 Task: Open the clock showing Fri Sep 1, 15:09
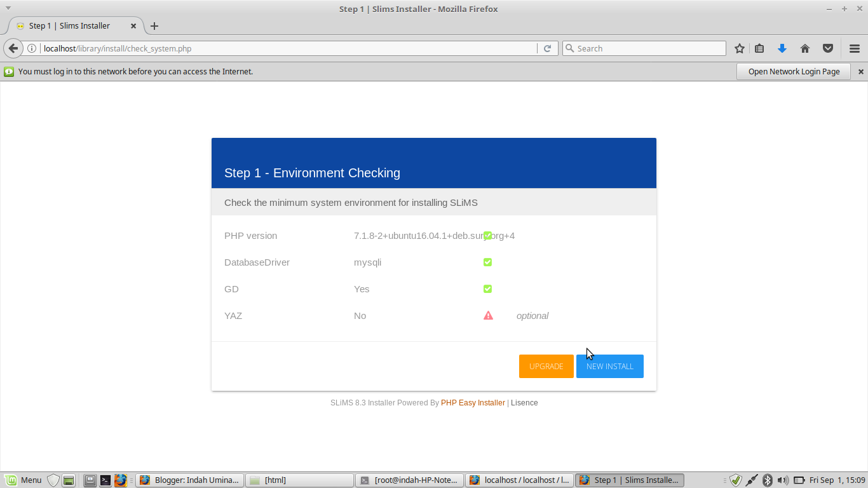pos(837,480)
